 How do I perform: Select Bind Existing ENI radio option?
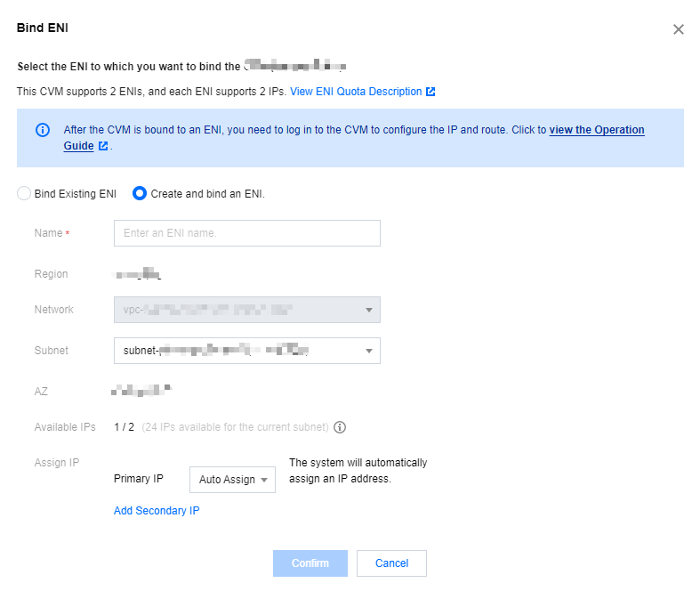point(24,193)
